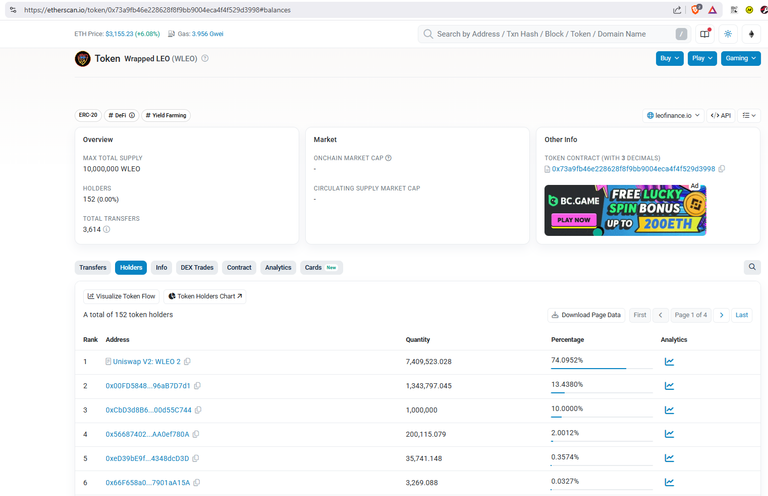The width and height of the screenshot is (768, 496).
Task: Click Download Page Data
Action: [586, 315]
